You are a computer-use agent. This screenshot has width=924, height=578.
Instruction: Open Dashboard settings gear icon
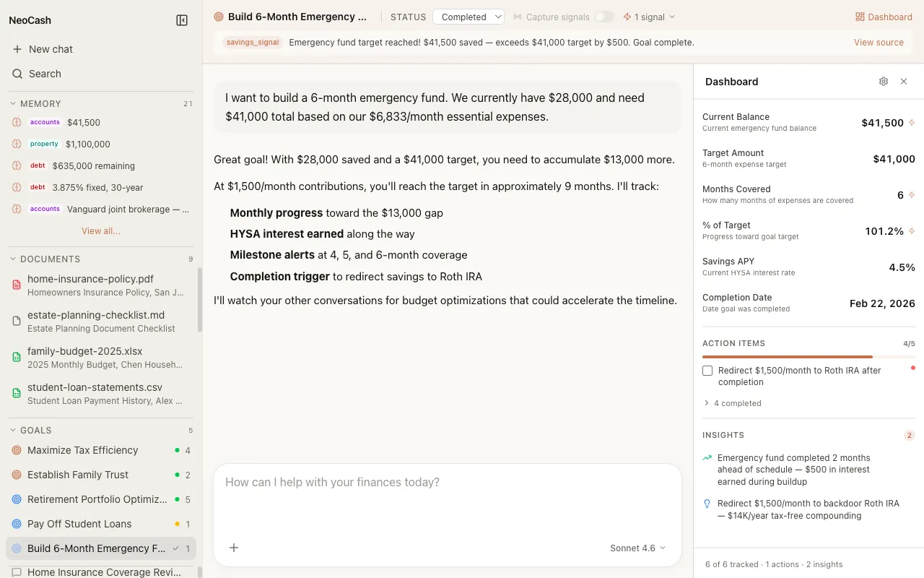(884, 82)
